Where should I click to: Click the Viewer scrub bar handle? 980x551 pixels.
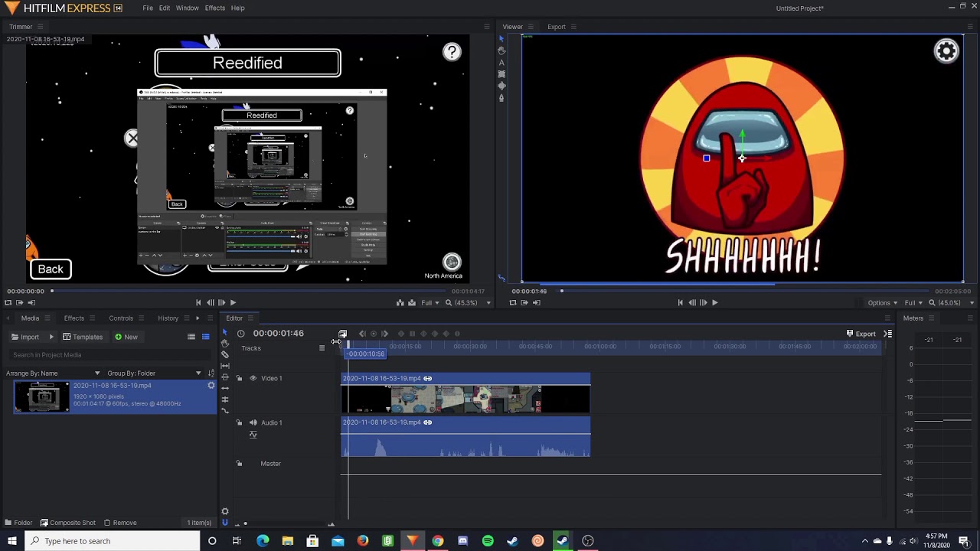pos(561,291)
